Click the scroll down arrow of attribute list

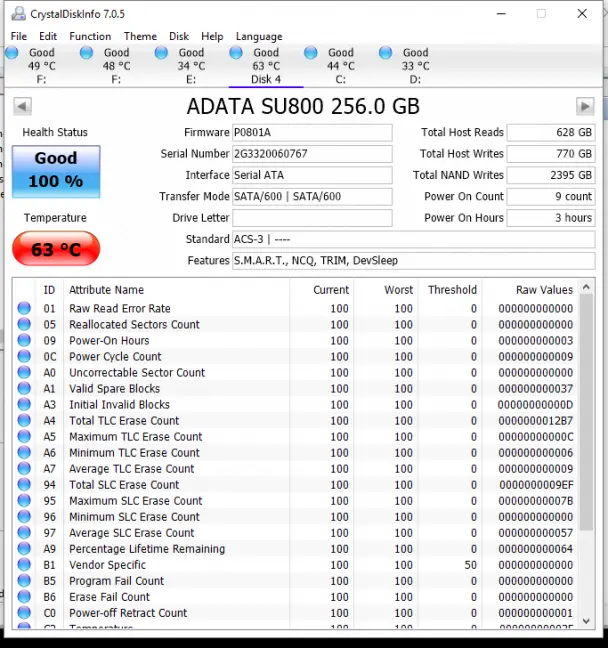click(586, 621)
